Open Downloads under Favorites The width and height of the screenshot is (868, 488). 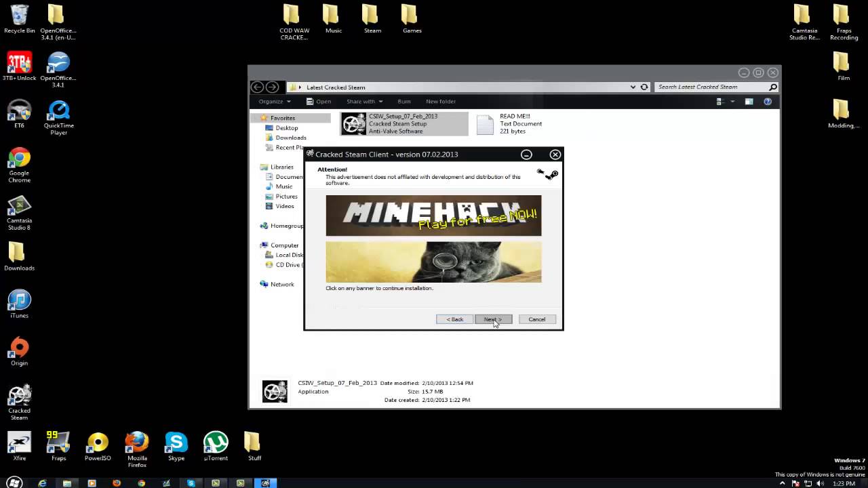click(291, 138)
